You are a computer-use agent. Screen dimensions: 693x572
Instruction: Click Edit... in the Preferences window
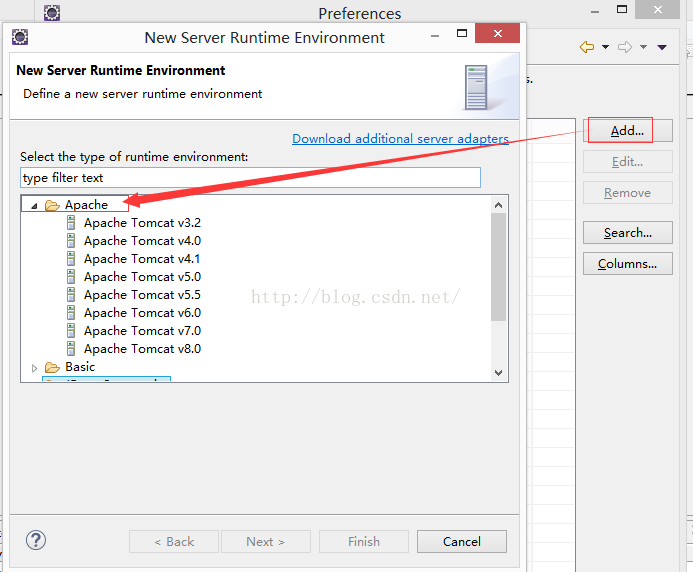(x=628, y=162)
